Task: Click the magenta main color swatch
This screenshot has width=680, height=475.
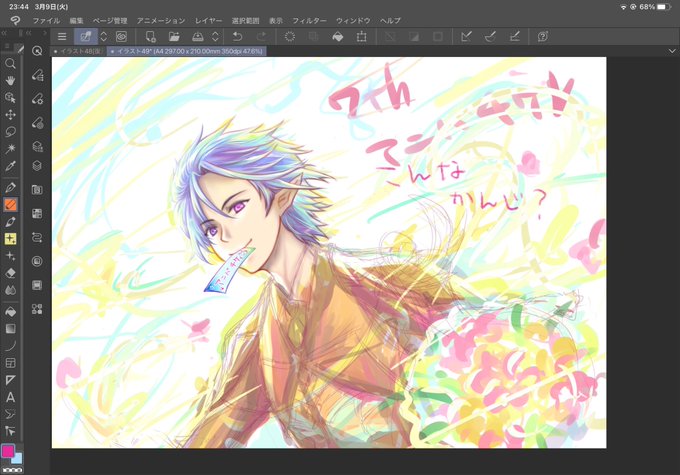Action: point(7,451)
